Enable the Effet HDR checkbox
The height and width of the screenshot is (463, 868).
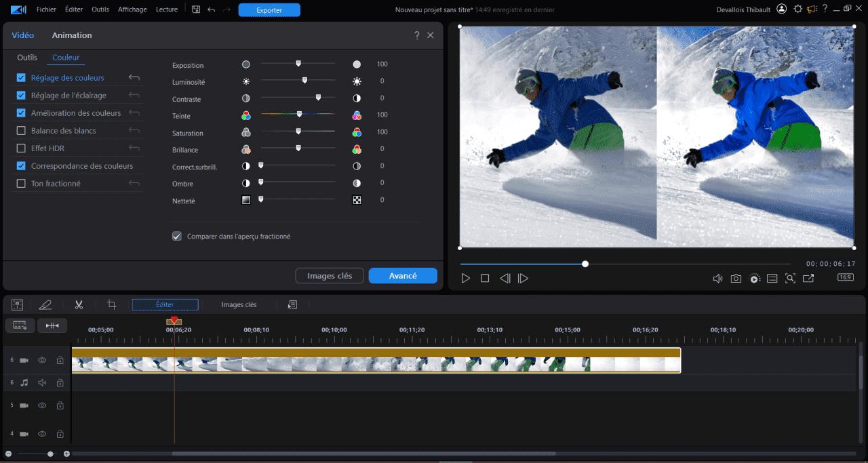click(20, 148)
